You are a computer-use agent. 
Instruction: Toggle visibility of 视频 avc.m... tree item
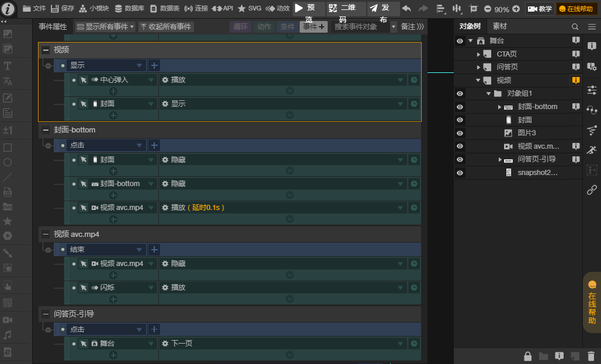(460, 146)
